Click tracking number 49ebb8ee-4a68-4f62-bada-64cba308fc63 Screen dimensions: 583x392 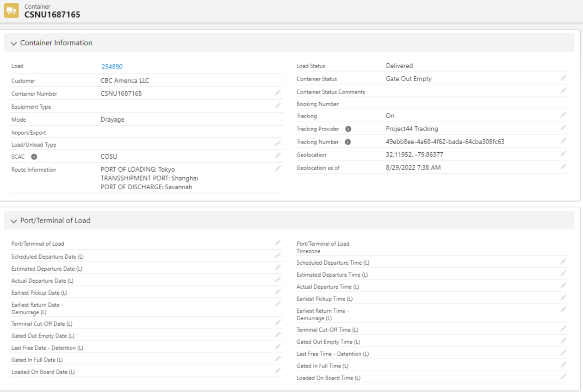(445, 142)
